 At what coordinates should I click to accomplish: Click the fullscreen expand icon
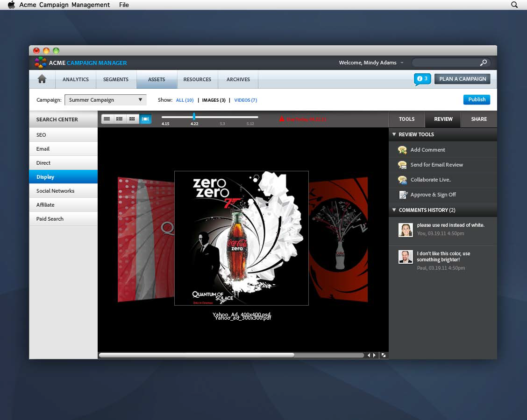tap(384, 355)
